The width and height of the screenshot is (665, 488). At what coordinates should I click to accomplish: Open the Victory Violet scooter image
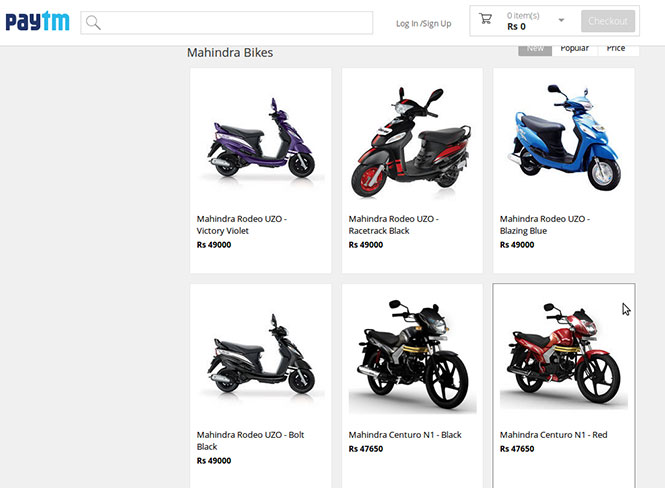coord(261,138)
